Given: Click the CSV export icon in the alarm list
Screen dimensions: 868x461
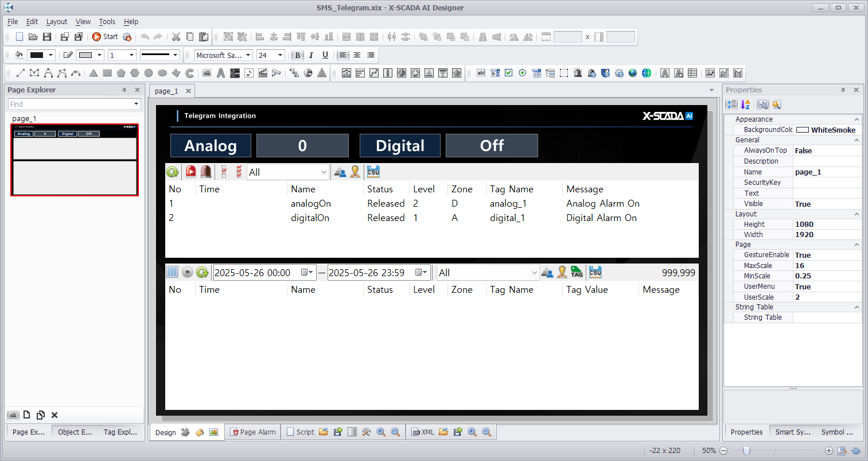Looking at the screenshot, I should coord(373,172).
